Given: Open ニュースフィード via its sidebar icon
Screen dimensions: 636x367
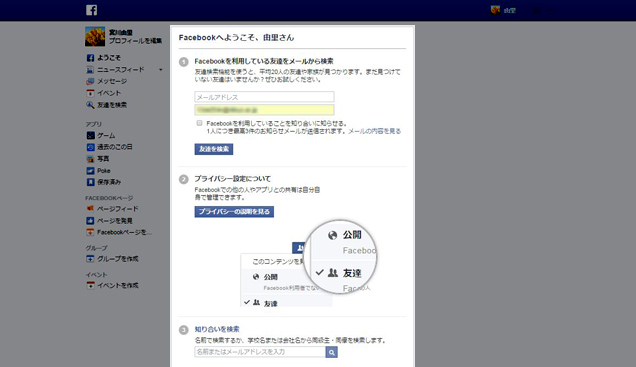Looking at the screenshot, I should coord(90,70).
